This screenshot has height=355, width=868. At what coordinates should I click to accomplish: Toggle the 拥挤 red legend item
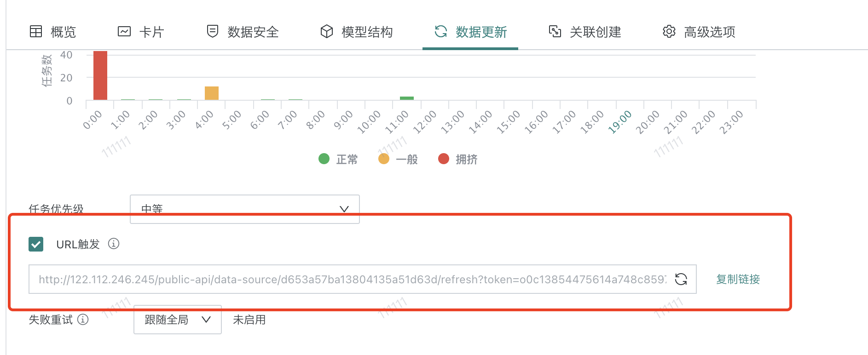[458, 159]
